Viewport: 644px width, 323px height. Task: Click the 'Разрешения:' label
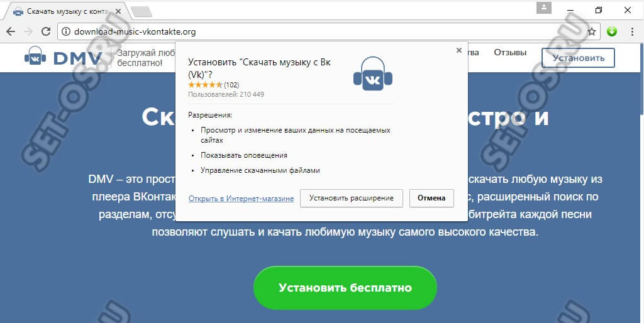click(x=210, y=116)
